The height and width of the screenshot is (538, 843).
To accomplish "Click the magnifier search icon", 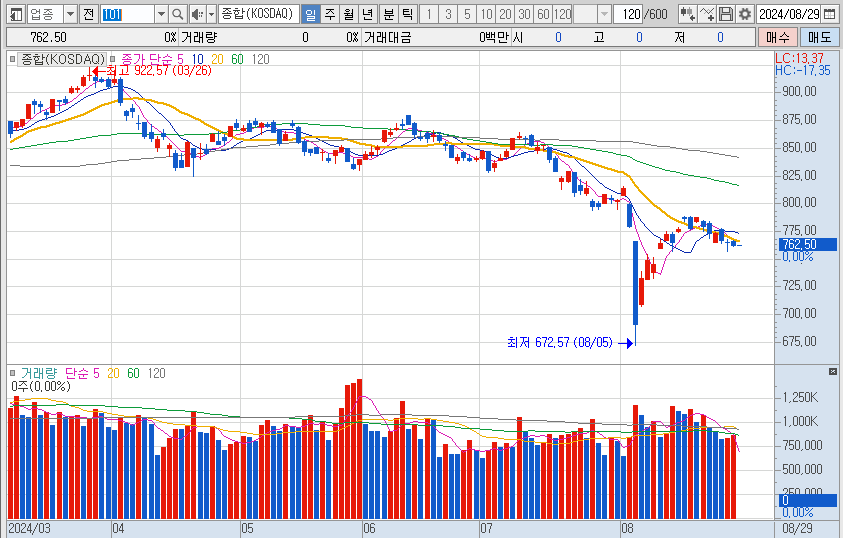I will pos(177,14).
